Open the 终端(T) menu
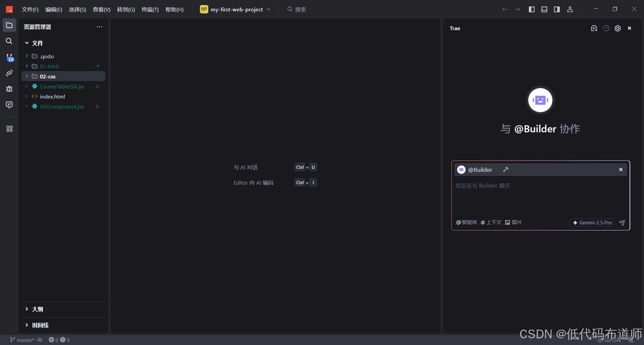The height and width of the screenshot is (345, 644). [150, 9]
